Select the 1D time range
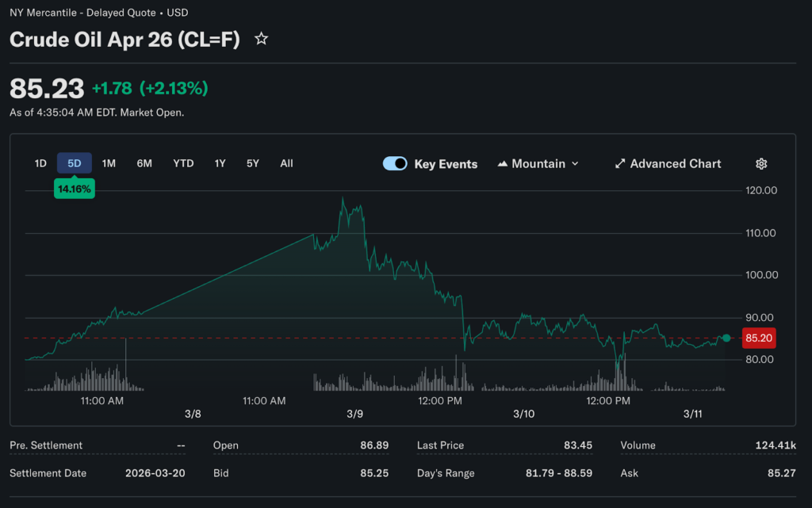 tap(40, 163)
